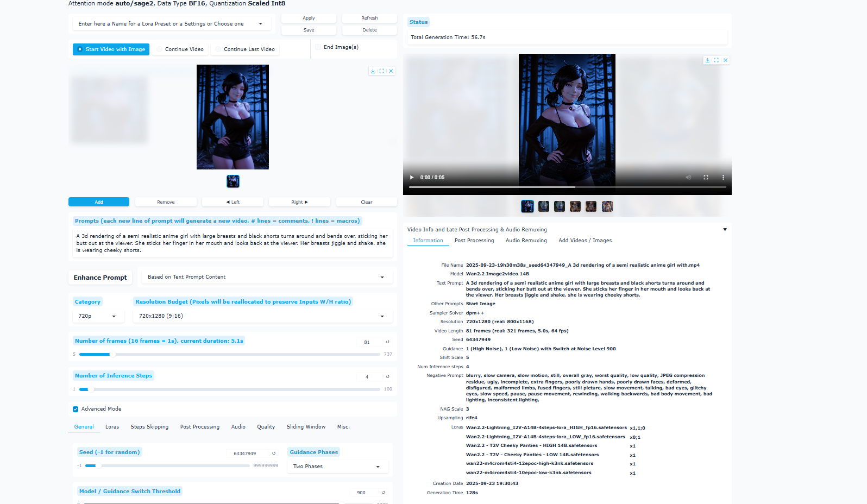
Task: Open the 720x1280 Resolution Budget dropdown
Action: [x=263, y=316]
